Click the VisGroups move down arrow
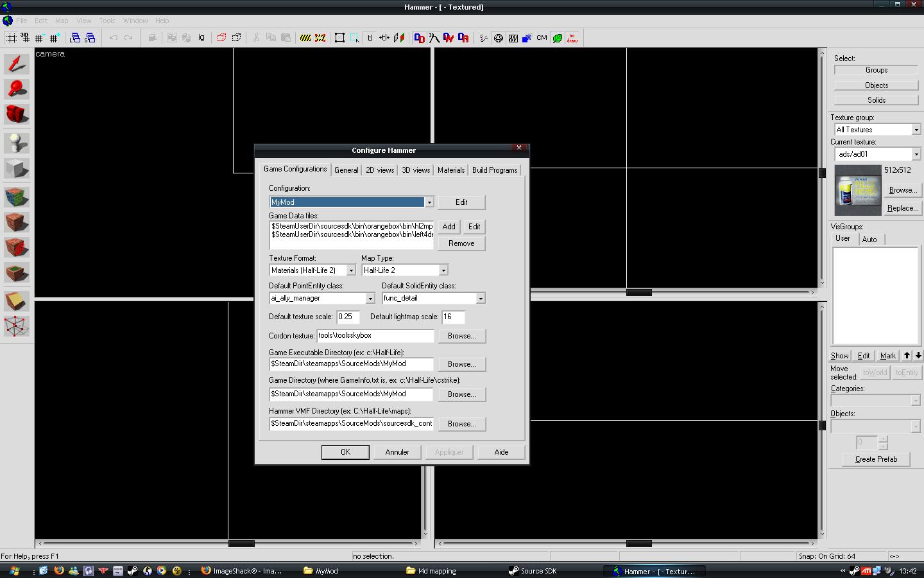Viewport: 924px width, 578px height. tap(918, 355)
